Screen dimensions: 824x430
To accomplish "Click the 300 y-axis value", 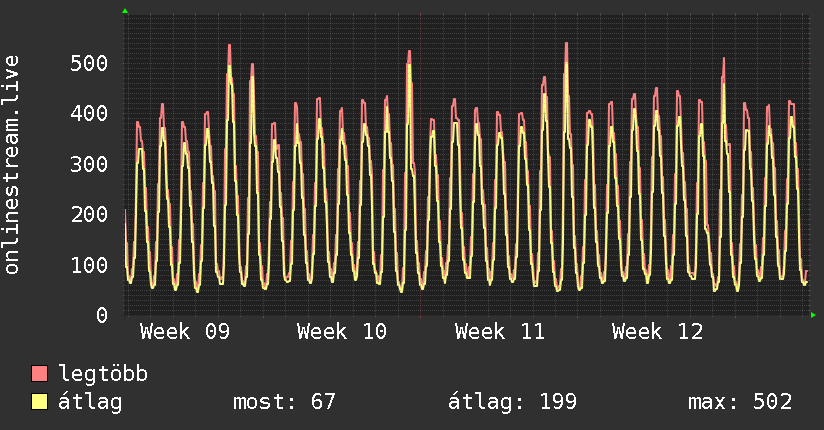I will pyautogui.click(x=89, y=164).
